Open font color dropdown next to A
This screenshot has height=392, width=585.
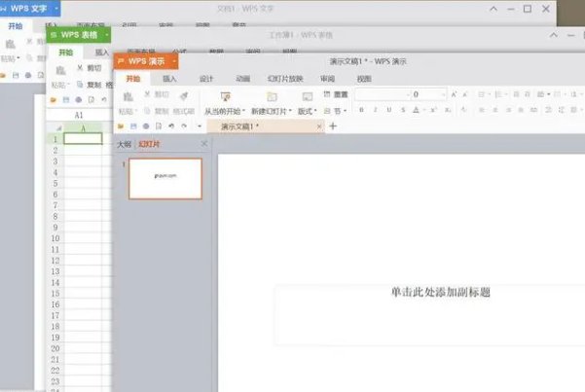click(x=424, y=110)
